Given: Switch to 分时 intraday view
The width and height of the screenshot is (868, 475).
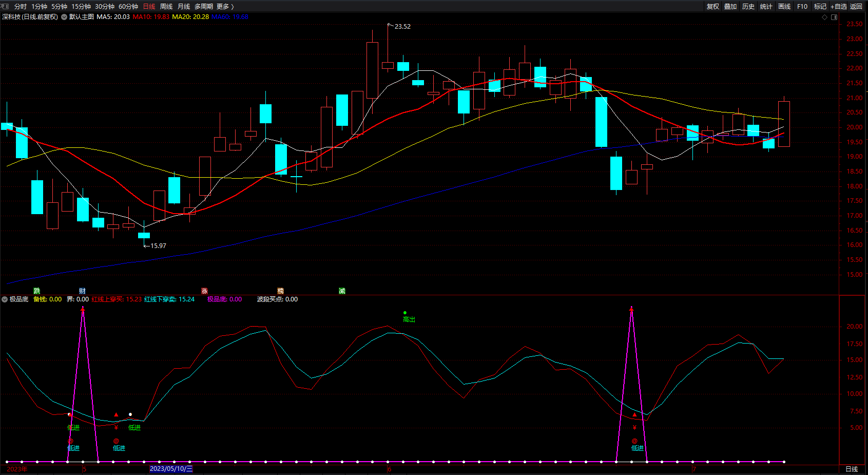Looking at the screenshot, I should tap(21, 7).
